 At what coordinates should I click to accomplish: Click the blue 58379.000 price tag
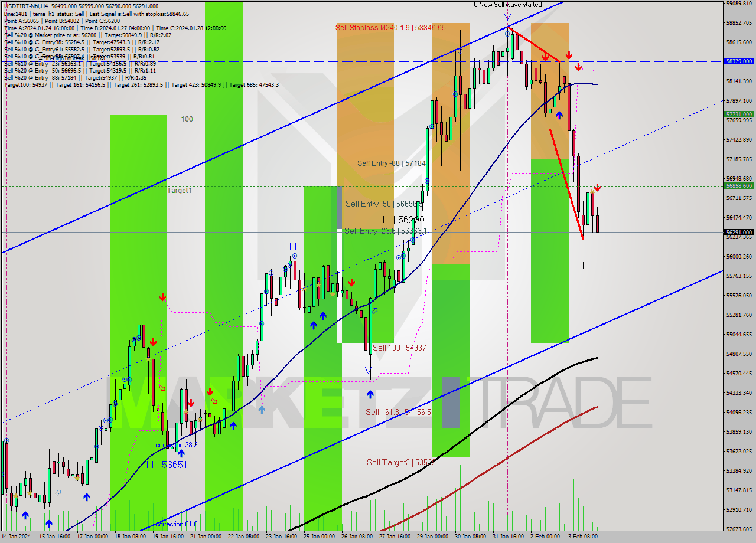(x=739, y=61)
